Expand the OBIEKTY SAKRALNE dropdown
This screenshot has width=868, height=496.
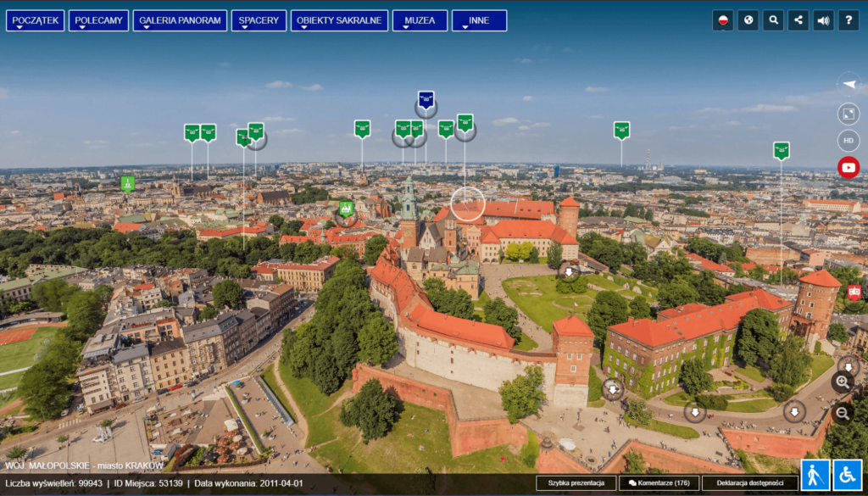[339, 20]
